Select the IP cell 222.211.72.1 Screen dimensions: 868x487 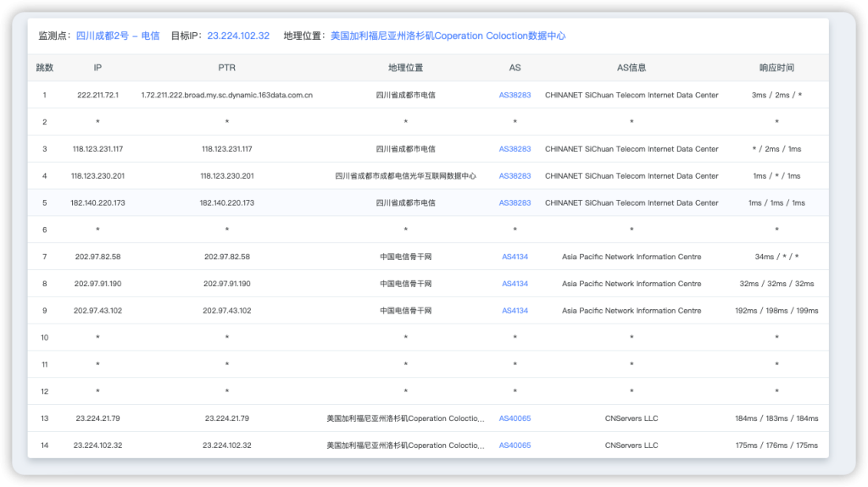pyautogui.click(x=97, y=96)
